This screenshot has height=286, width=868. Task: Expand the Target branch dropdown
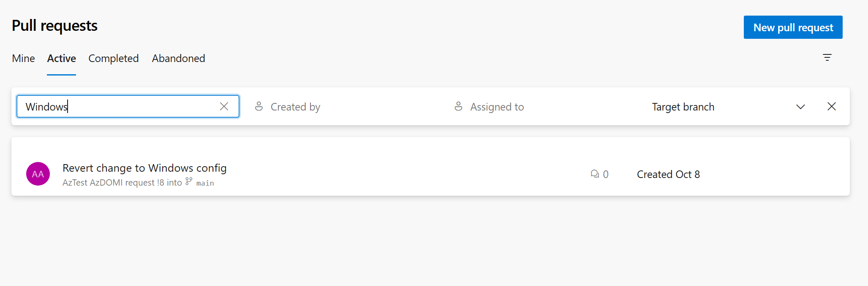point(800,107)
